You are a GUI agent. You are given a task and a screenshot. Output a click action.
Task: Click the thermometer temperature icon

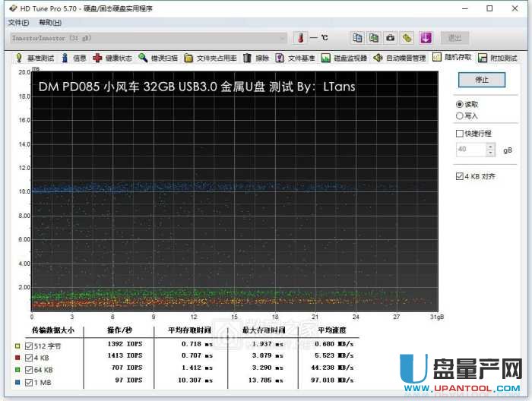click(x=299, y=37)
